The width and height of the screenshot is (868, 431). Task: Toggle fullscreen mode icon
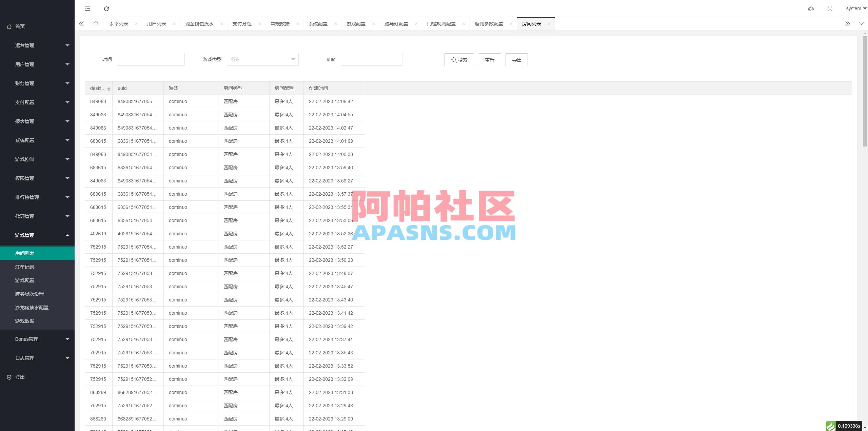tap(830, 8)
